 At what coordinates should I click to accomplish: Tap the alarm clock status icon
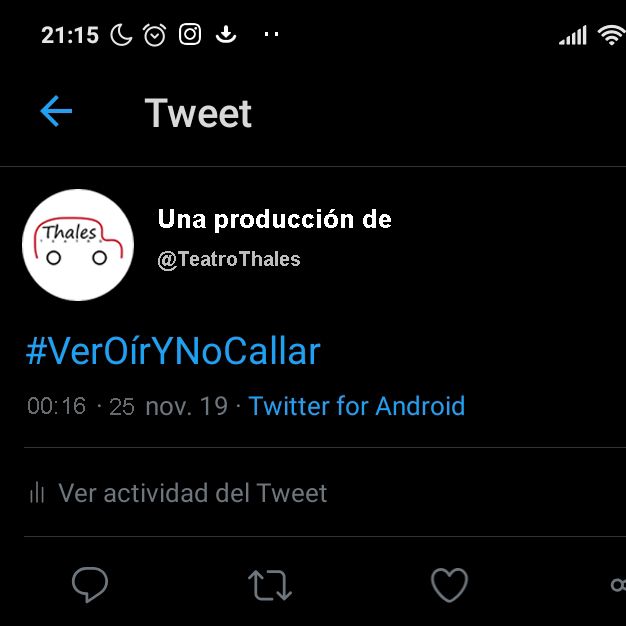[155, 35]
